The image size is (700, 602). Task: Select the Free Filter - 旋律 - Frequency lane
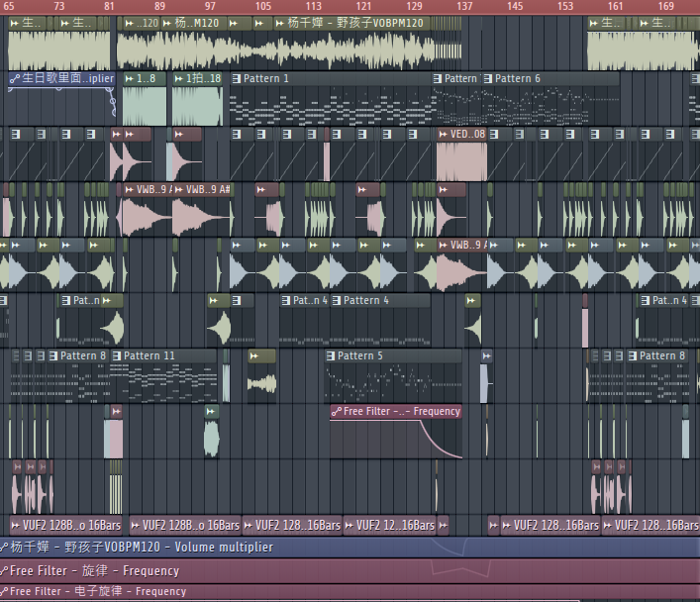coord(297,570)
